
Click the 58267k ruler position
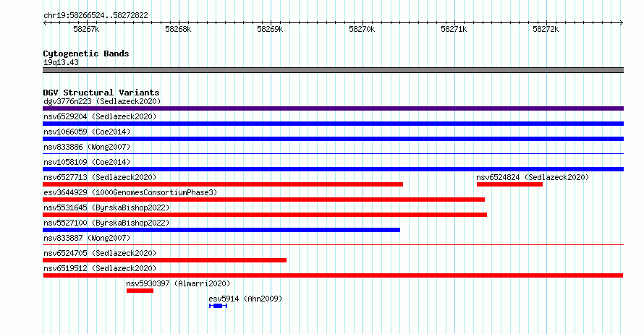coord(86,29)
